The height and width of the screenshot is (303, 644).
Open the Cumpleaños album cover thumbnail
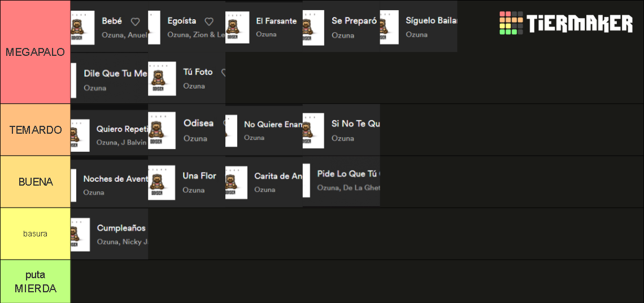[80, 235]
